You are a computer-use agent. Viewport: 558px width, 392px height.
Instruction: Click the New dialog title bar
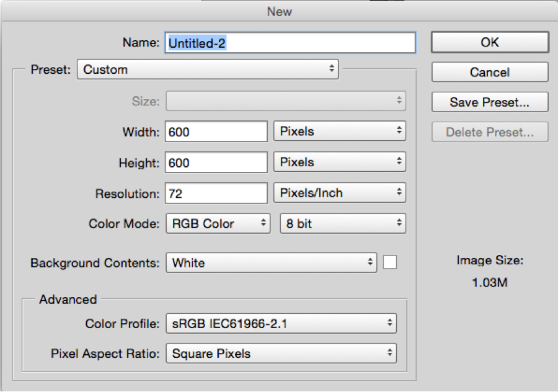tap(279, 11)
